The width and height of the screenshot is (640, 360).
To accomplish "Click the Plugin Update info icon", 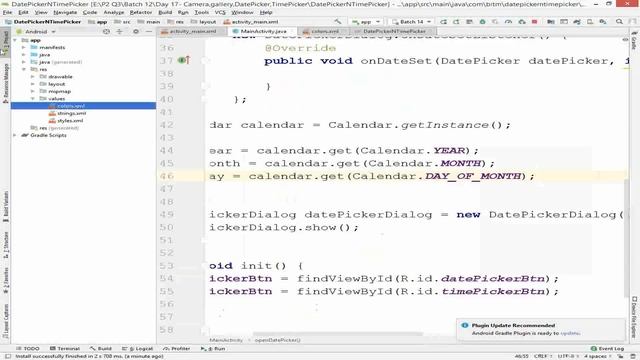I will (464, 325).
